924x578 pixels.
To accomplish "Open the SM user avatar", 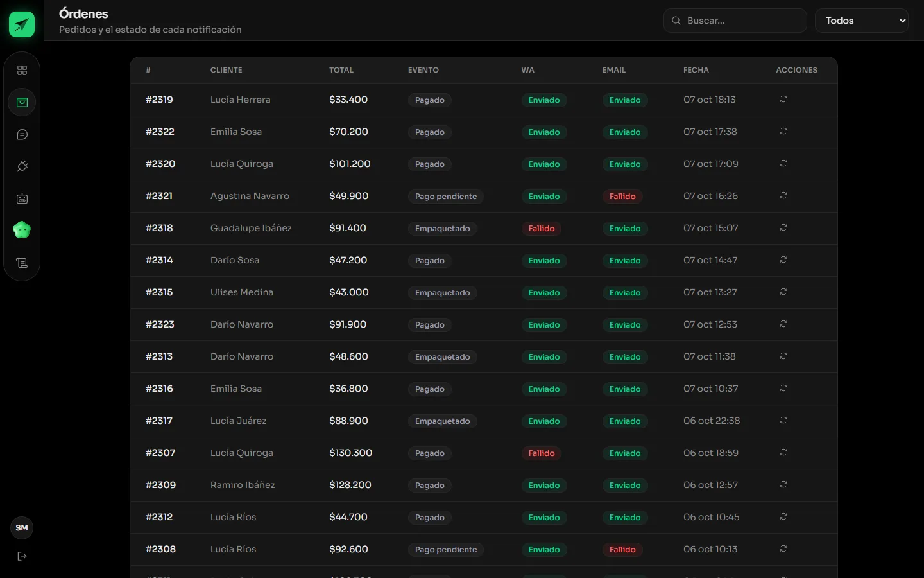I will (x=22, y=528).
